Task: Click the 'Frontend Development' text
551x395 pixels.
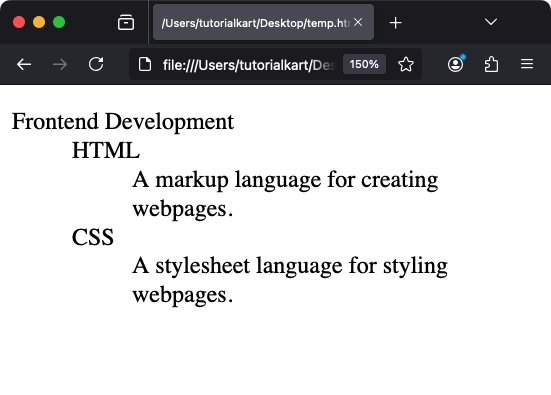Action: coord(123,122)
